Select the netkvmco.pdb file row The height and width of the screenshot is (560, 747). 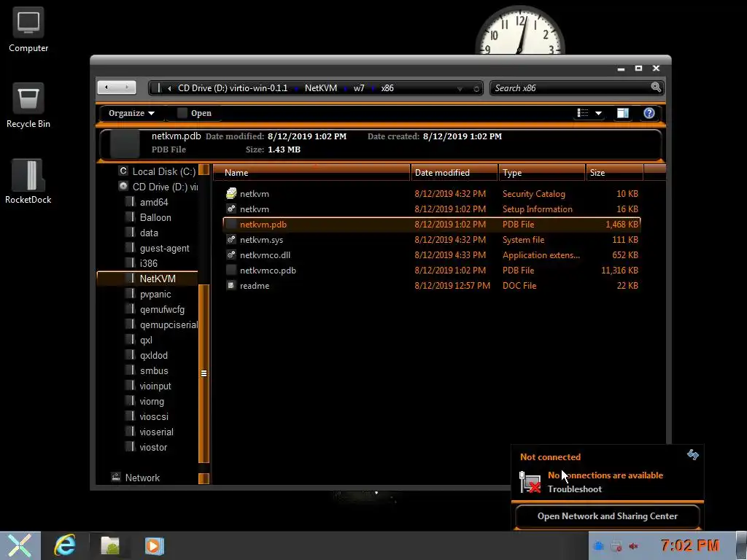[432, 270]
